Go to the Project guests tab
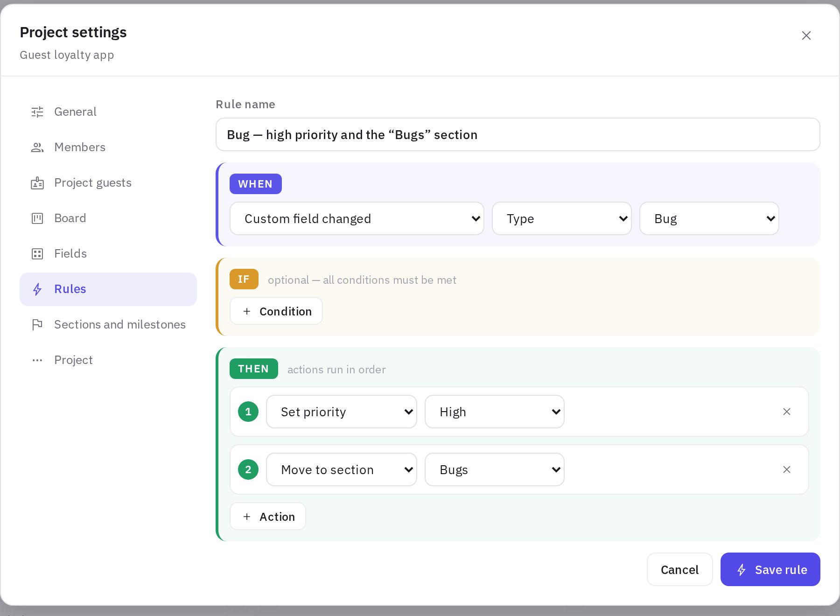The height and width of the screenshot is (616, 840). (108, 183)
